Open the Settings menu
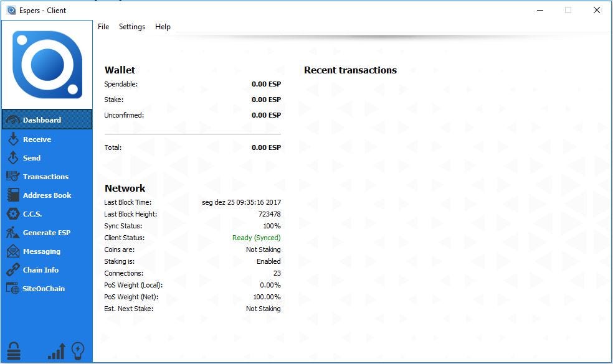Image resolution: width=613 pixels, height=364 pixels. 132,27
